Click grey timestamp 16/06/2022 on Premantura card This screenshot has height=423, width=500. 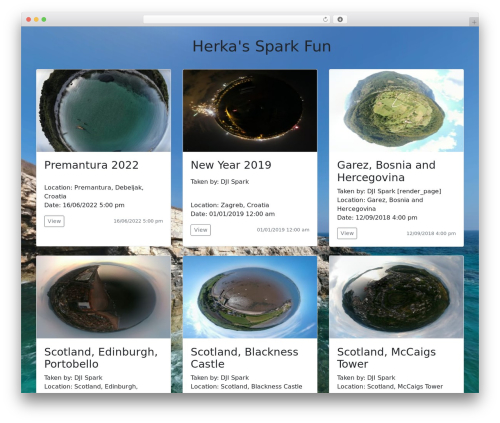138,221
